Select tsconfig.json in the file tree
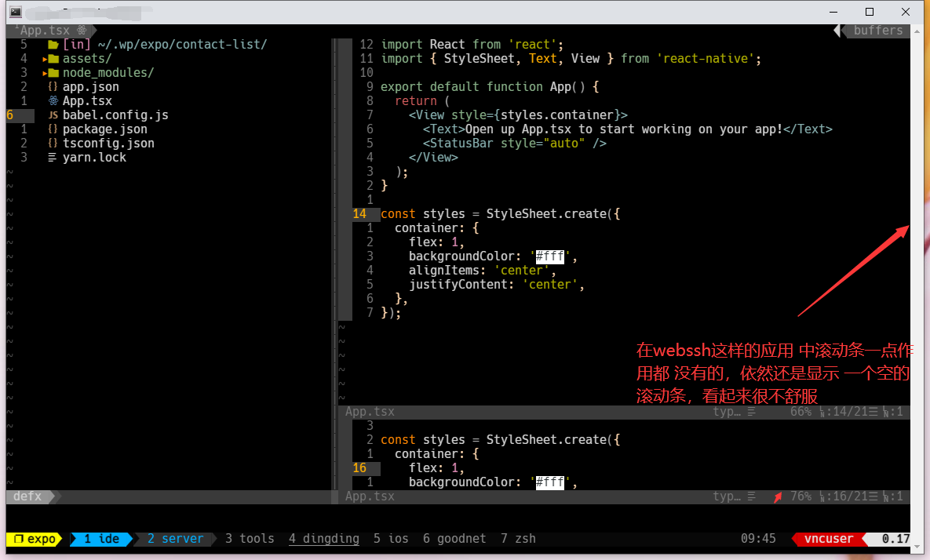This screenshot has height=560, width=930. (108, 144)
